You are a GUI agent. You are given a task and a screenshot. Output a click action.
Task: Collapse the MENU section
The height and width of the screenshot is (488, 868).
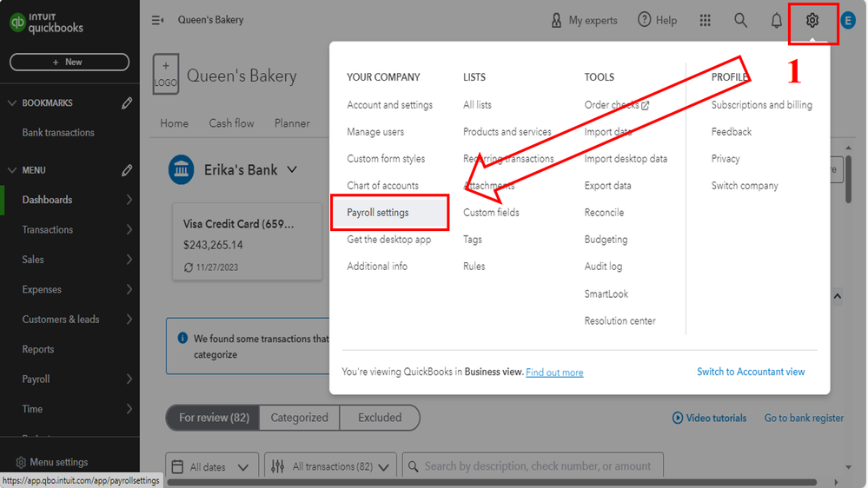coord(12,170)
